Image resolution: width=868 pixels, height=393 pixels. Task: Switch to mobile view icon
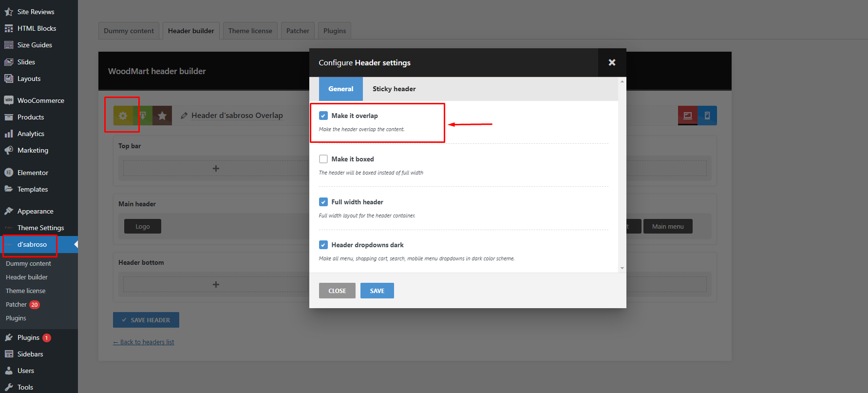[707, 116]
